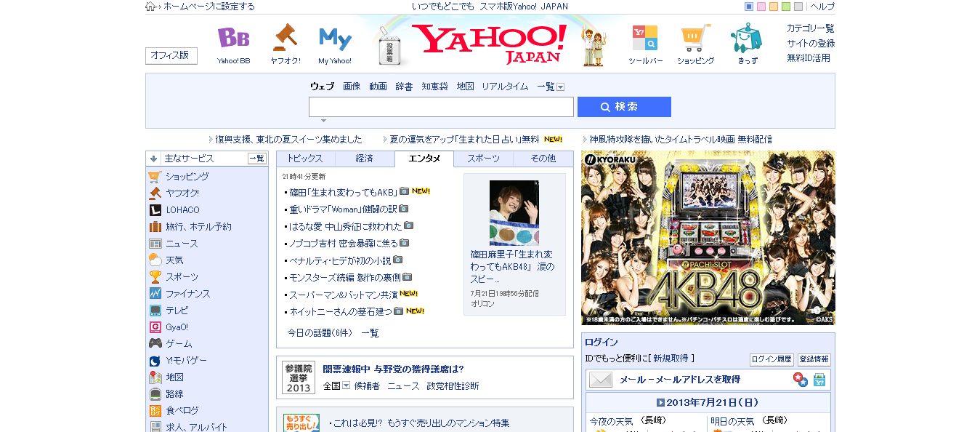Select the エンタメ tab

tap(424, 159)
